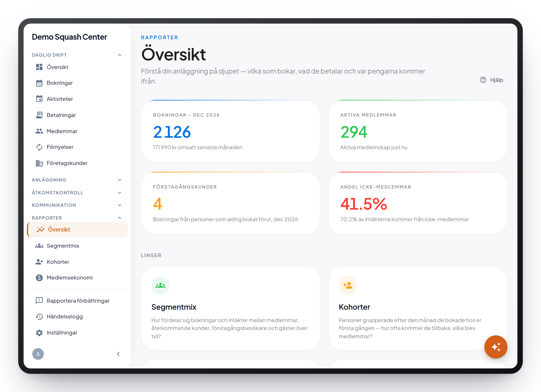Click the Betalningar receipt icon
Screen dimensions: 541x392
39,115
